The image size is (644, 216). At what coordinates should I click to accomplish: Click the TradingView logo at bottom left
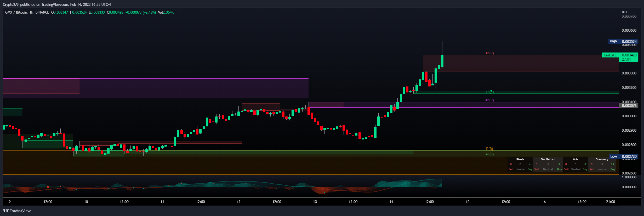[x=17, y=211]
